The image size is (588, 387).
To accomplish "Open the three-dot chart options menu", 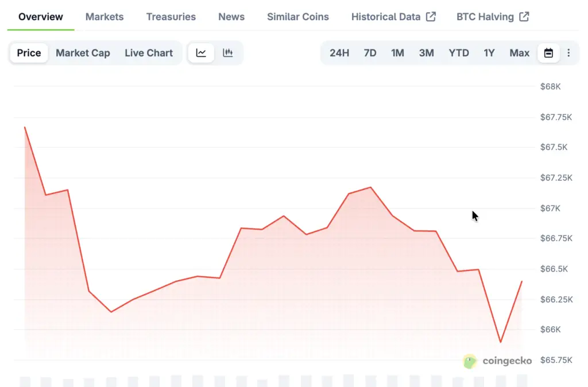I will pos(568,53).
